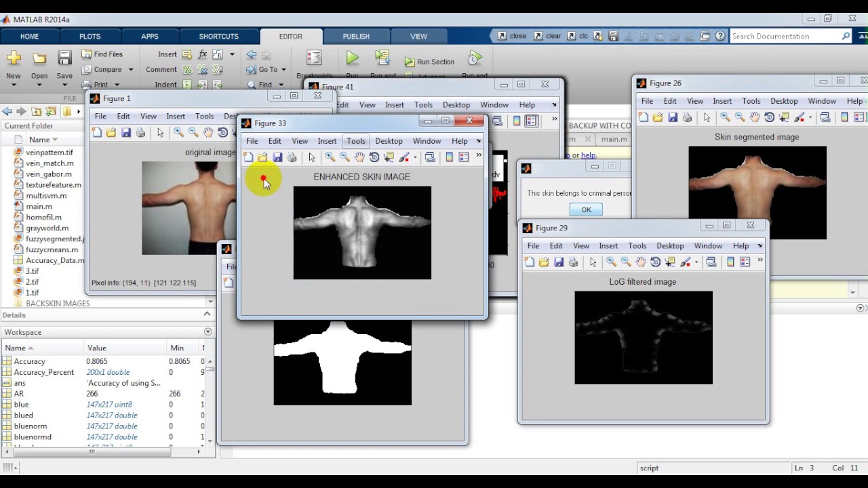
Task: Click Print Figure icon in Figure 33
Action: click(292, 157)
